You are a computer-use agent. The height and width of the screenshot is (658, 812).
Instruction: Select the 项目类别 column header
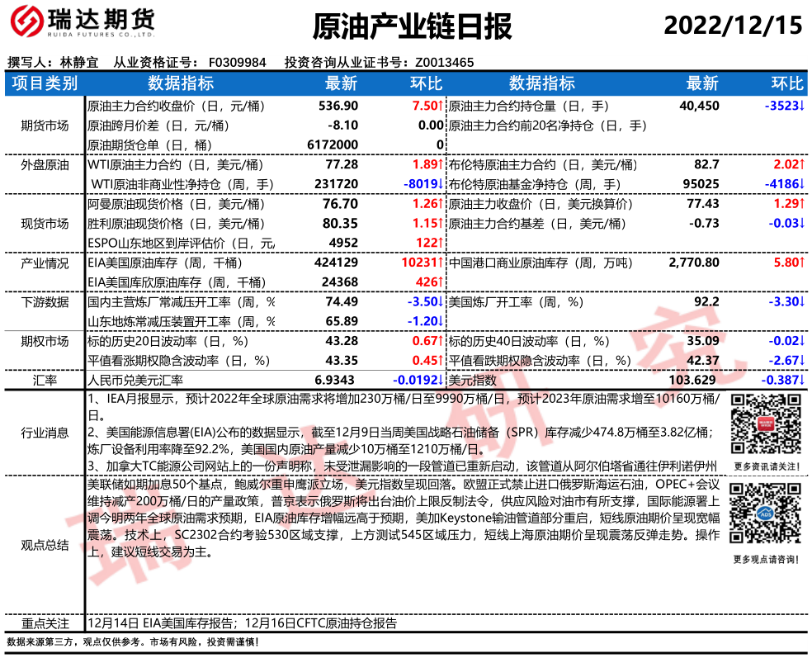click(45, 83)
